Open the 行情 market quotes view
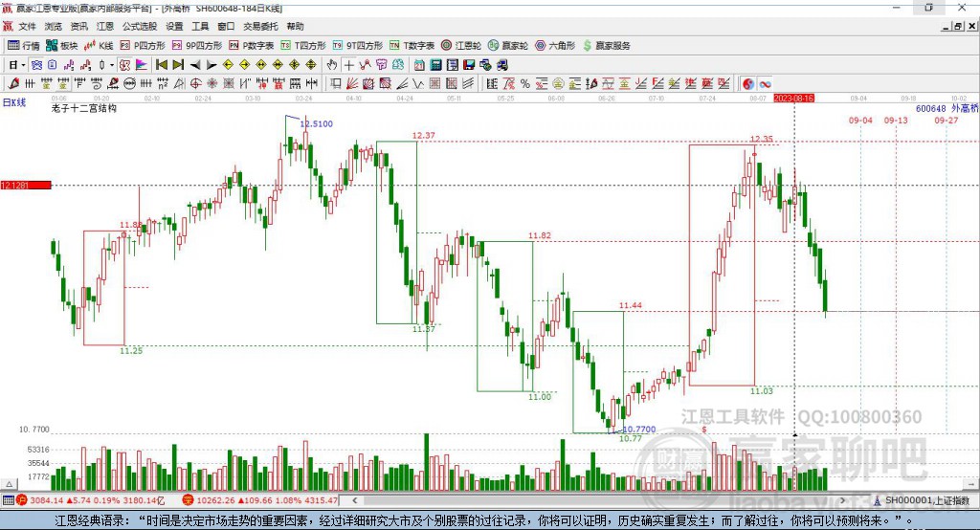The image size is (980, 530). coord(23,46)
